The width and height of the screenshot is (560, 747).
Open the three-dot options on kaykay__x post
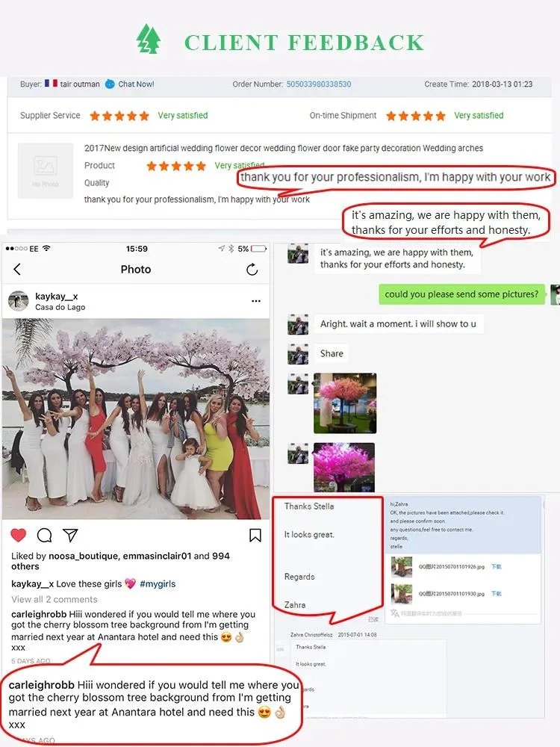coord(256,301)
